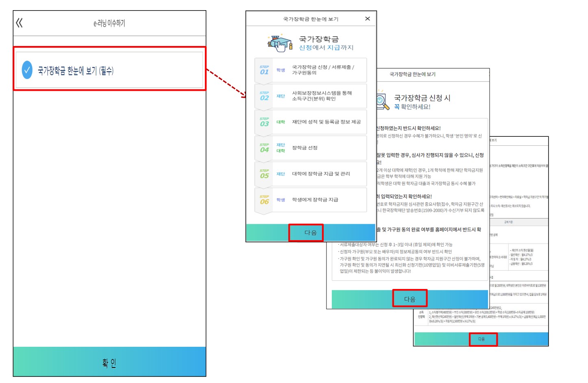The width and height of the screenshot is (588, 383).
Task: Click the 서류제출대상자 여부는 신청 후 1~3일 line
Action: point(396,245)
